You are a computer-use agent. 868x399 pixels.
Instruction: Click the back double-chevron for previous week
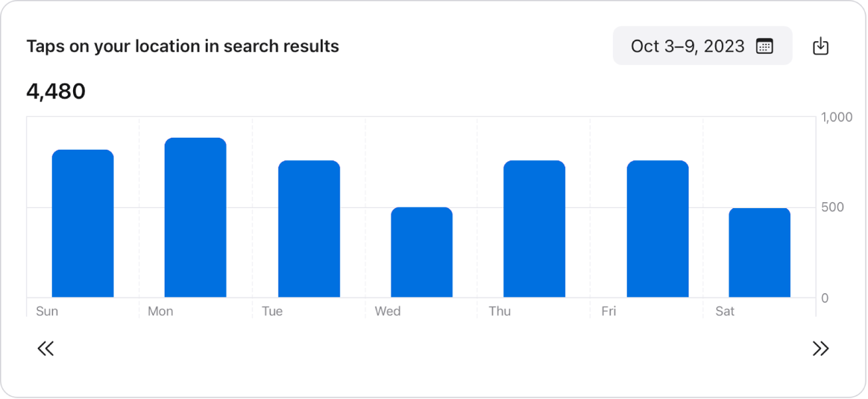(46, 348)
